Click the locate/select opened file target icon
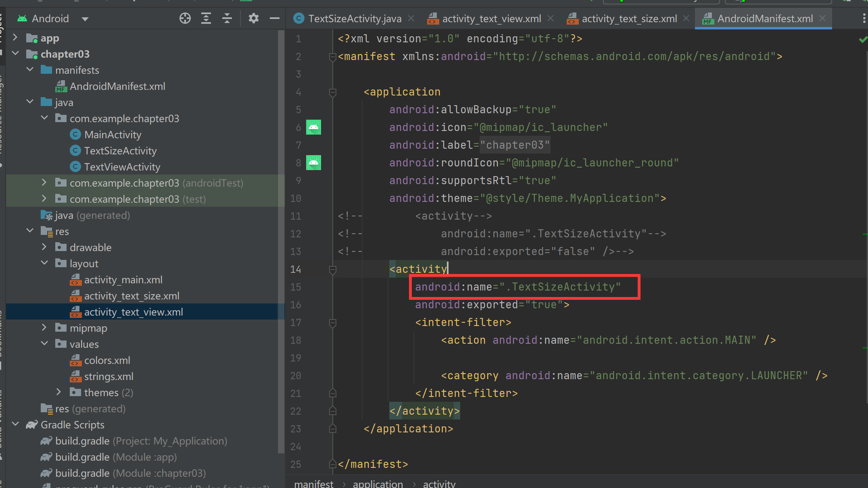The image size is (868, 488). point(185,18)
